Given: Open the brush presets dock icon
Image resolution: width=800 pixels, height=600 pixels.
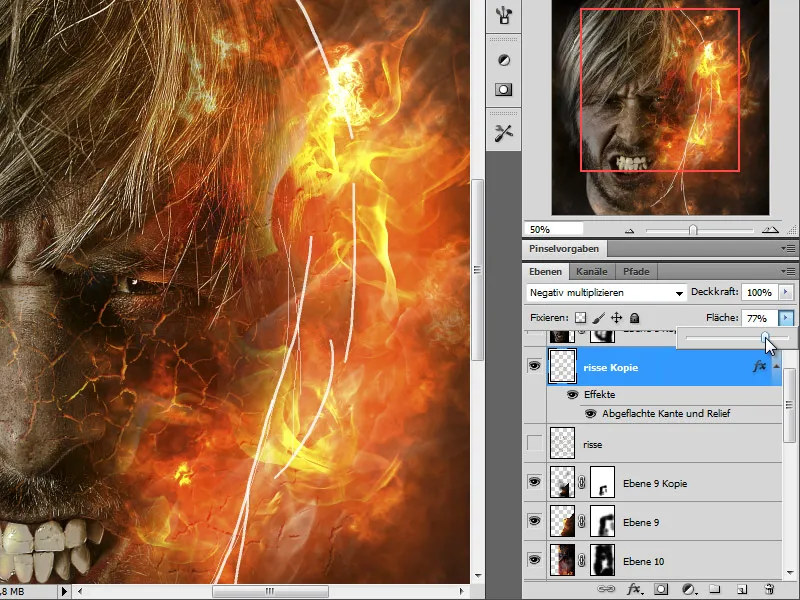Looking at the screenshot, I should point(504,15).
